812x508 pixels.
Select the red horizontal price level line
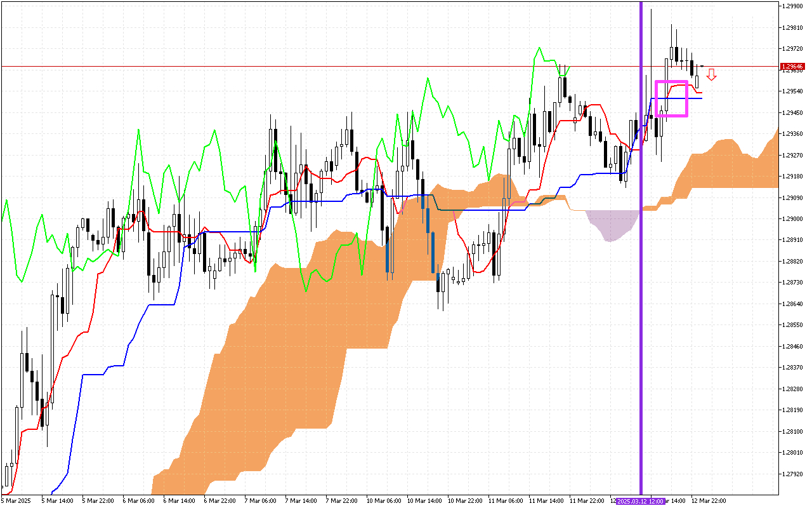(389, 66)
